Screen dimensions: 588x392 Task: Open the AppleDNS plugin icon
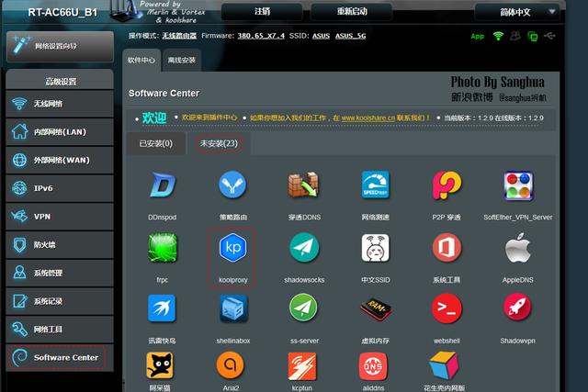pos(518,249)
